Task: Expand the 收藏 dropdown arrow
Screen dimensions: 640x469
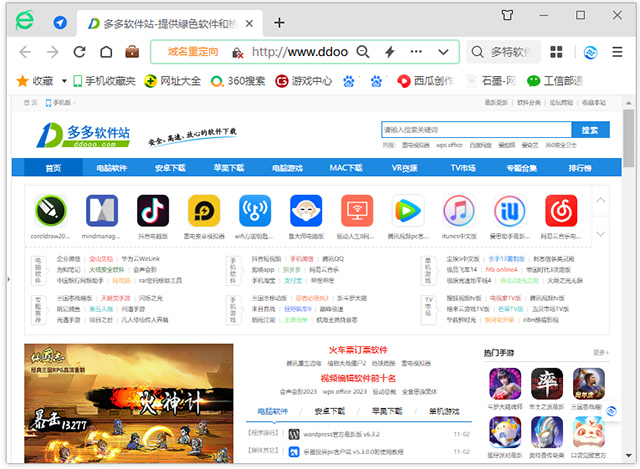Action: (x=64, y=81)
